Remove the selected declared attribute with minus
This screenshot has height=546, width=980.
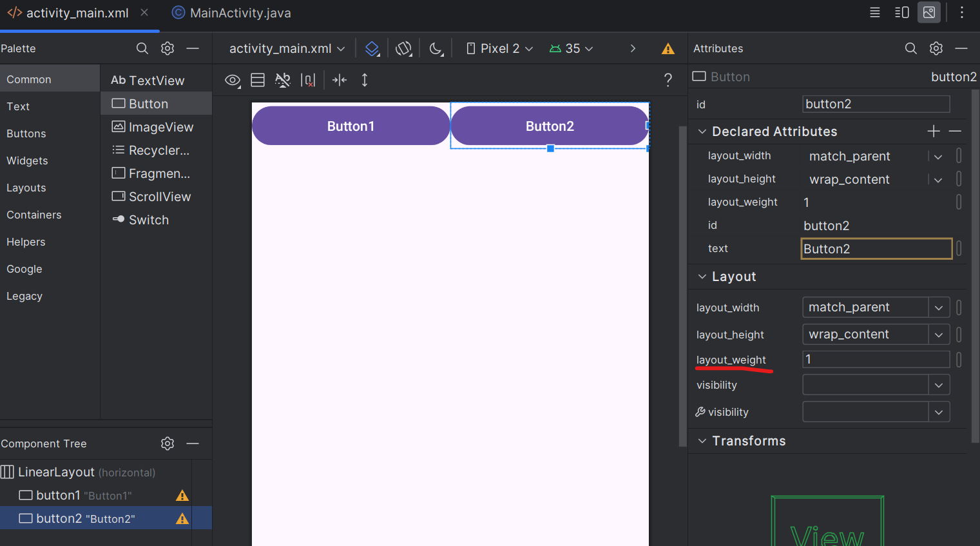(955, 132)
